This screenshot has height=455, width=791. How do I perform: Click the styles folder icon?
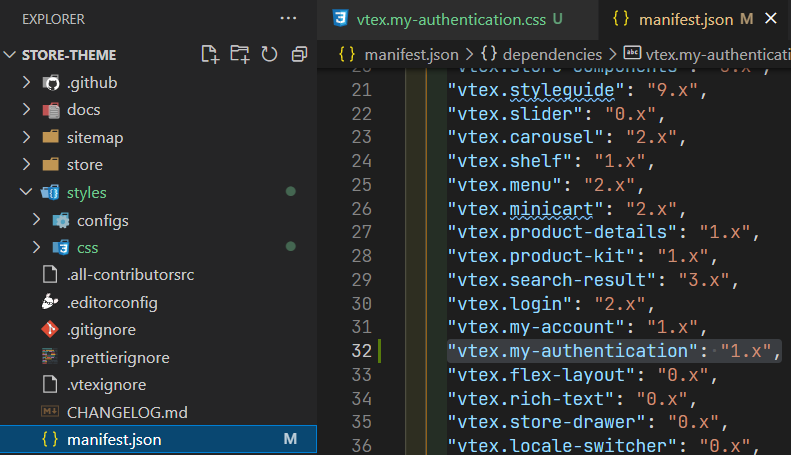click(x=50, y=192)
